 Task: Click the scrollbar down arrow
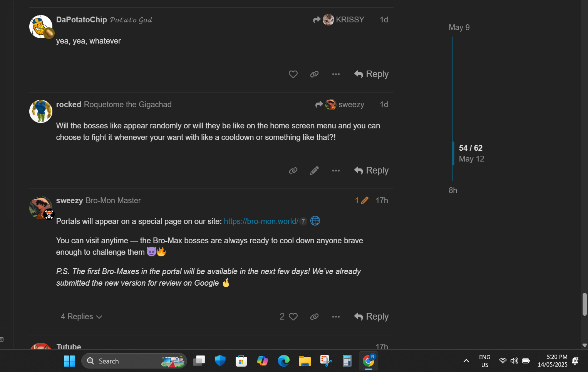pyautogui.click(x=585, y=345)
